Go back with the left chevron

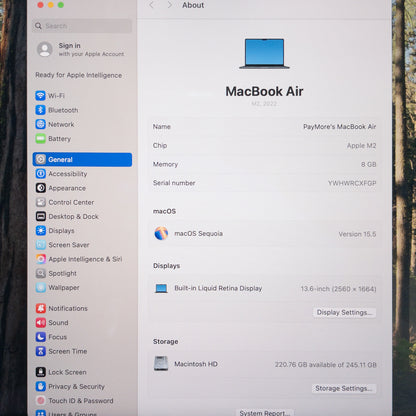click(x=152, y=5)
